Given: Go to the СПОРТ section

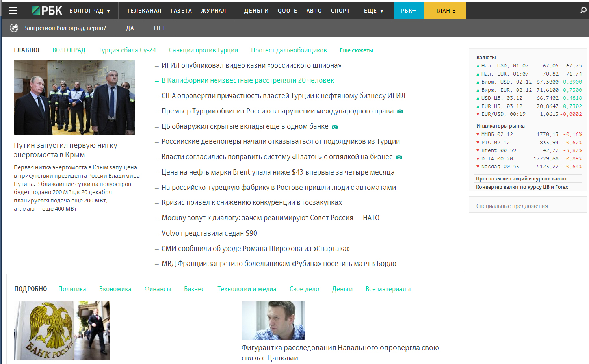Looking at the screenshot, I should pyautogui.click(x=340, y=11).
